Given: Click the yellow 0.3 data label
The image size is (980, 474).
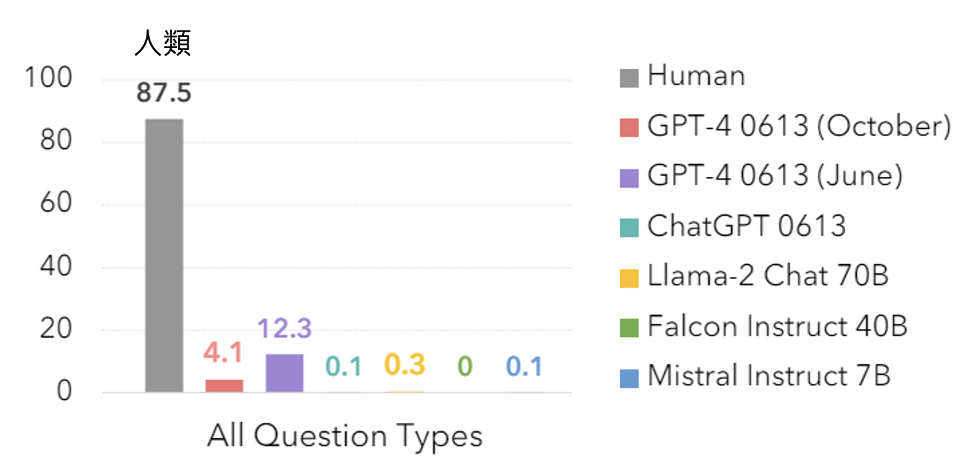Looking at the screenshot, I should (x=404, y=365).
